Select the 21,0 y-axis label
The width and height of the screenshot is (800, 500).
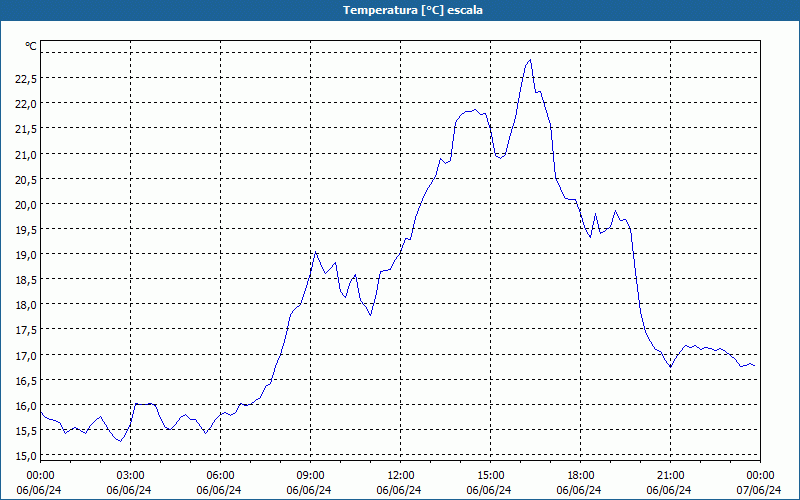pyautogui.click(x=25, y=155)
